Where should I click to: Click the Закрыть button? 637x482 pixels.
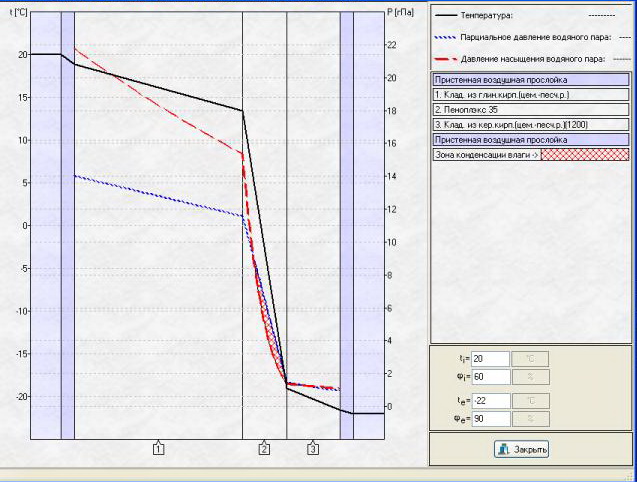[x=521, y=449]
